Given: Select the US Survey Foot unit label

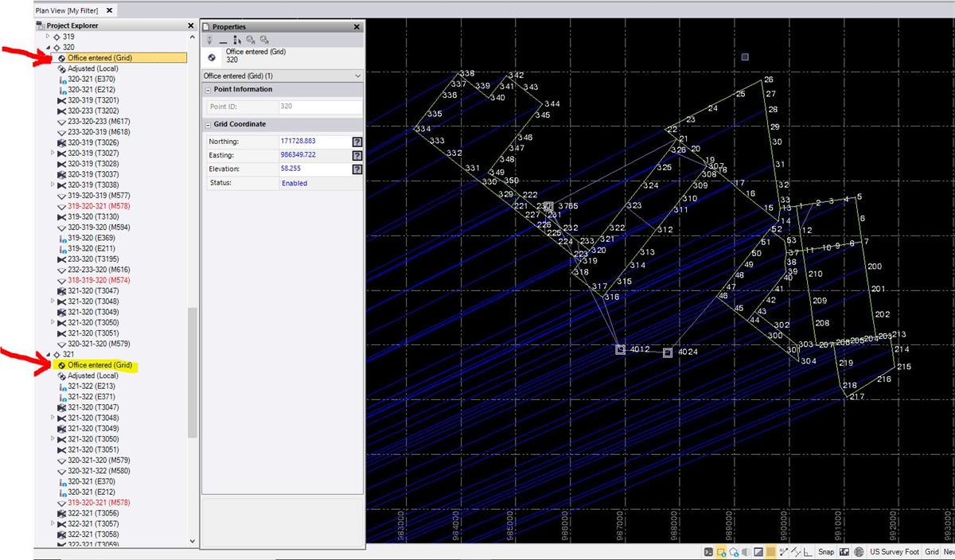Looking at the screenshot, I should pos(895,551).
